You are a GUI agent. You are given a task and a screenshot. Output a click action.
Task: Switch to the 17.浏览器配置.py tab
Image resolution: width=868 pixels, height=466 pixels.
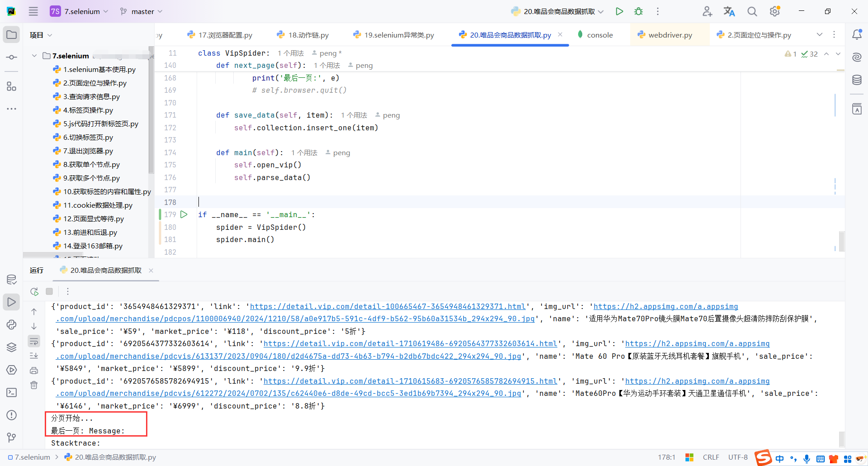coord(220,35)
